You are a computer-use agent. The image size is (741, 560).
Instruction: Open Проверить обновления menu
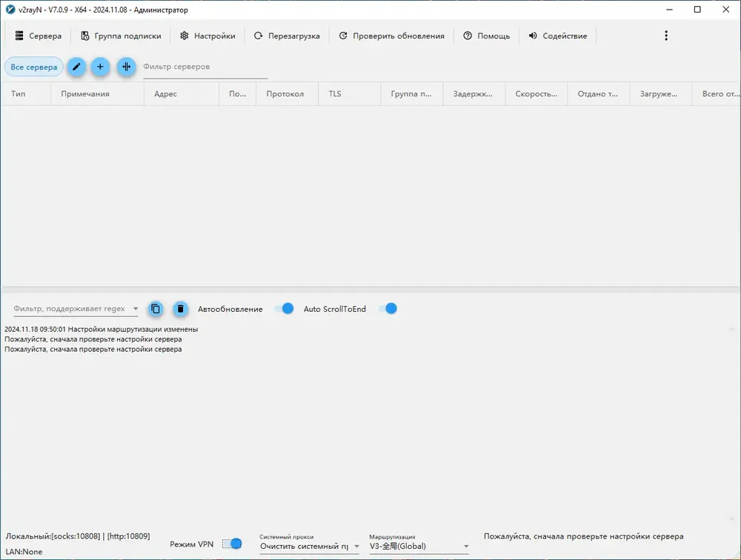click(x=391, y=36)
